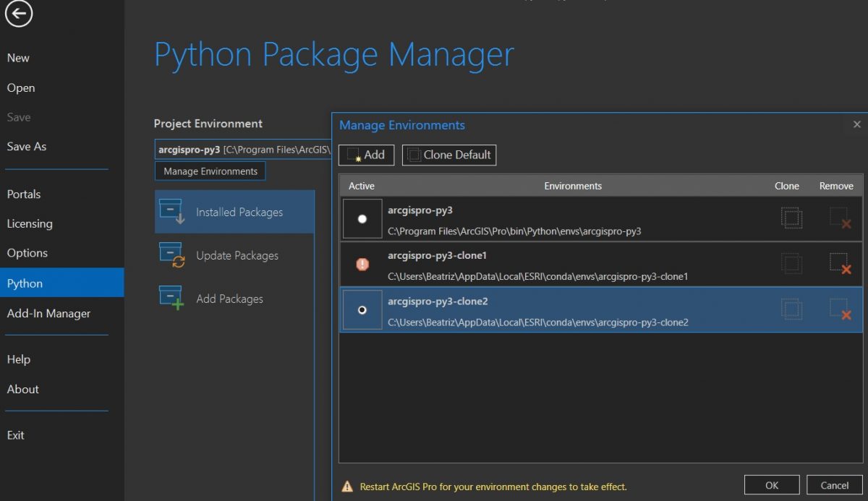Open Update Packages view
The image size is (868, 501).
(x=237, y=255)
